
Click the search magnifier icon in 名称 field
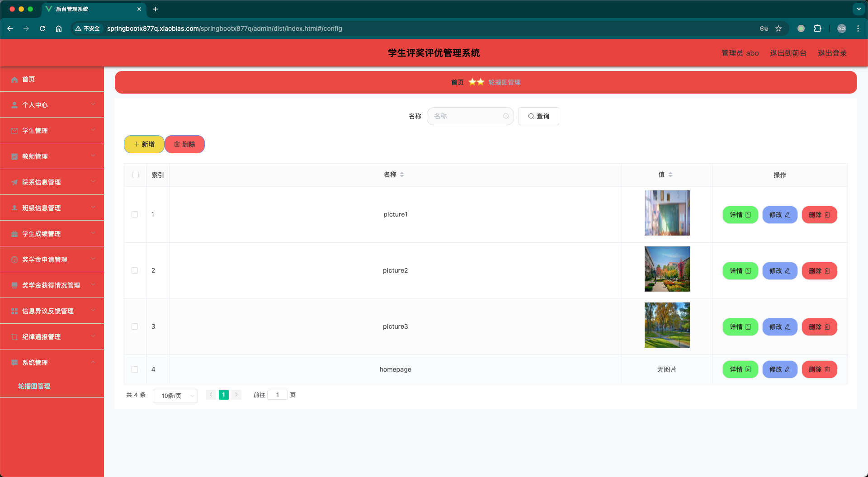pos(506,116)
